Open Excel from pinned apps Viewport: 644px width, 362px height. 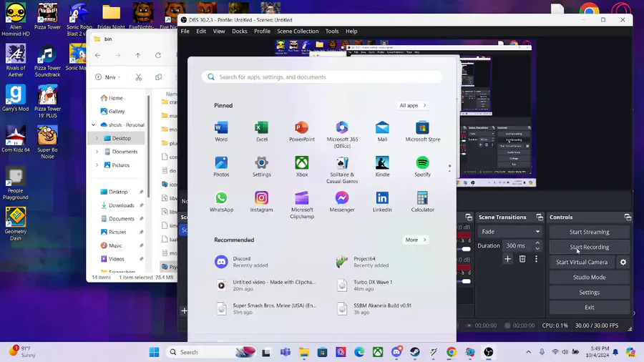pyautogui.click(x=262, y=132)
